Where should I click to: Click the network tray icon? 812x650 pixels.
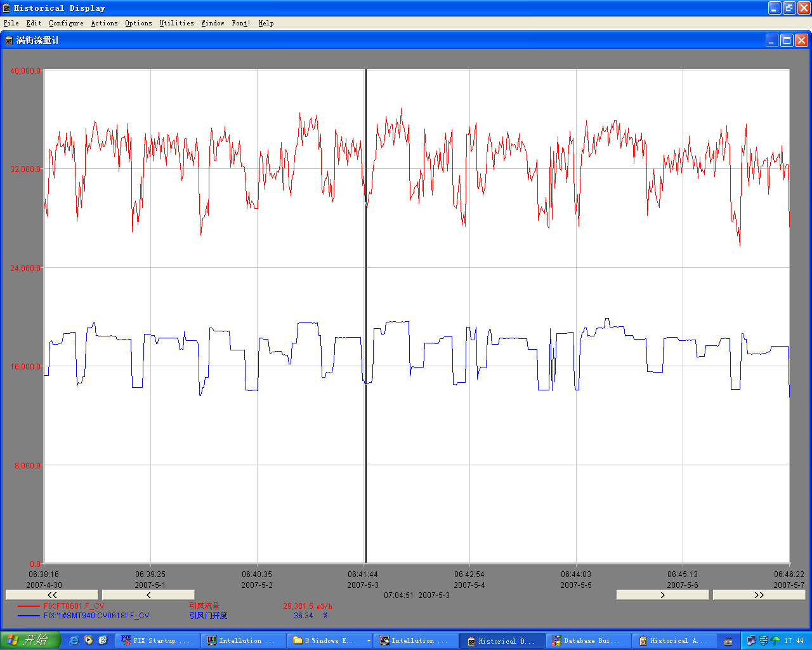(752, 640)
